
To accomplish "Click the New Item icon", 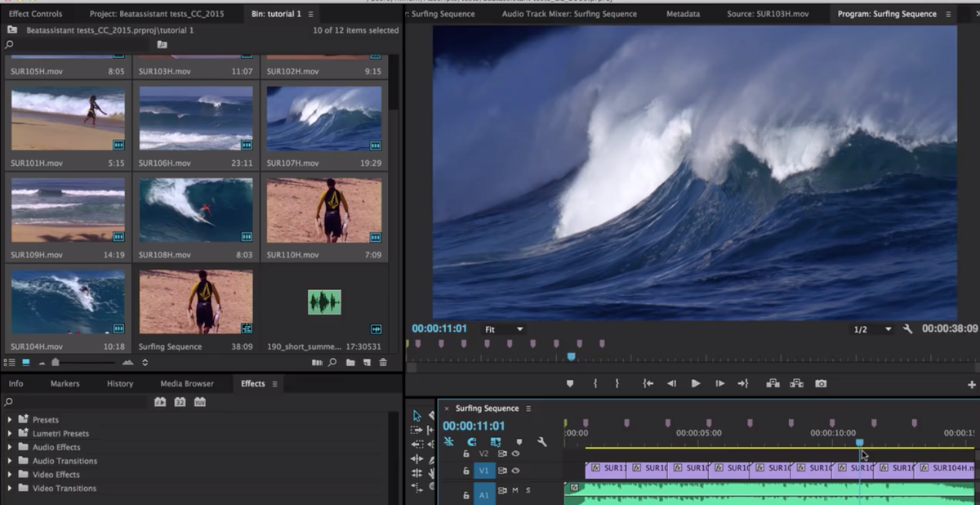I will pyautogui.click(x=367, y=362).
